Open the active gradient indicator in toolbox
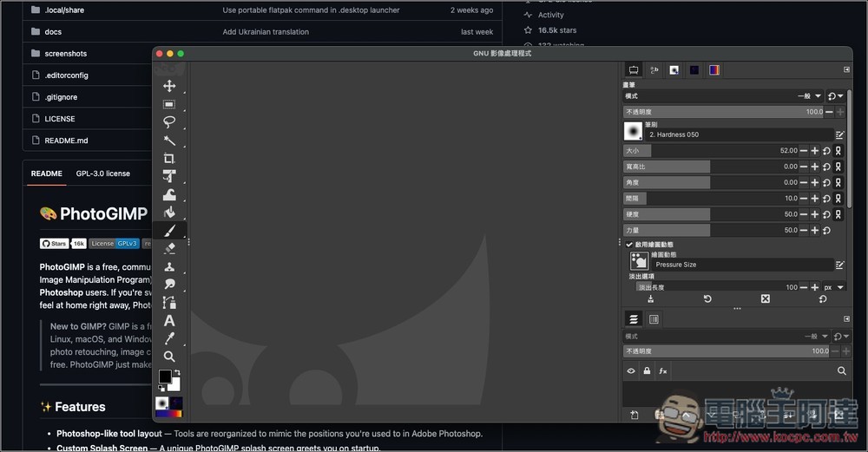 coord(169,413)
